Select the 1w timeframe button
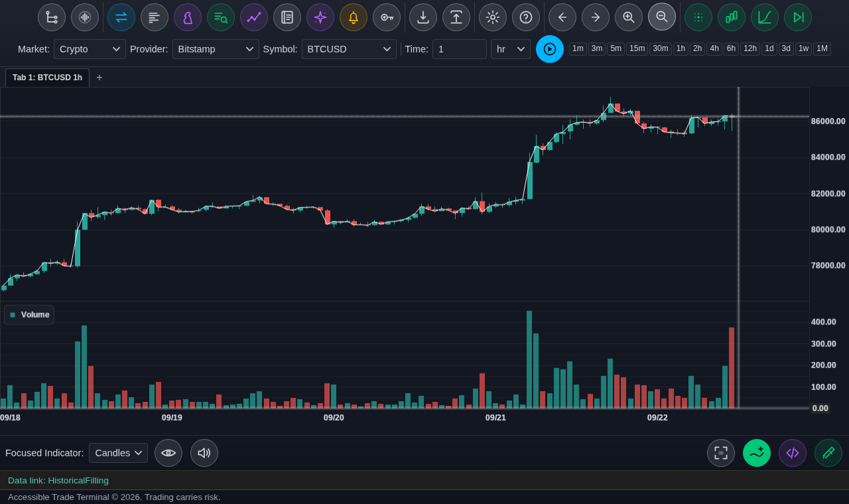 [803, 48]
